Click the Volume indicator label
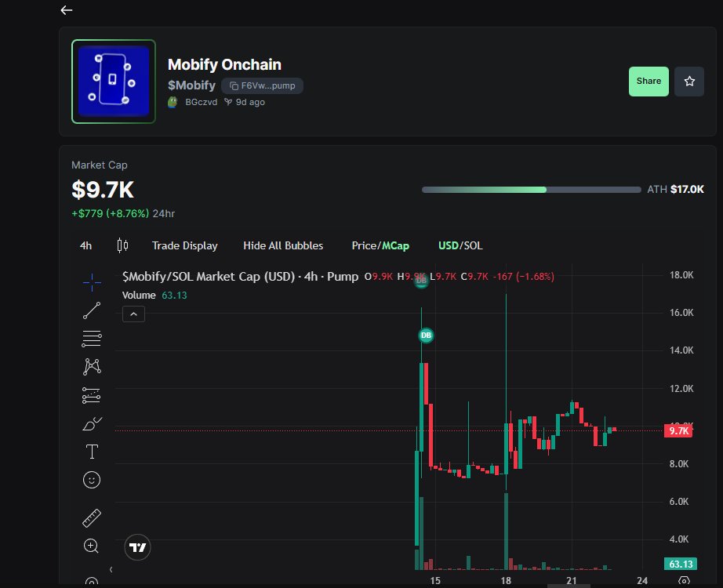The height and width of the screenshot is (588, 723). pos(139,295)
